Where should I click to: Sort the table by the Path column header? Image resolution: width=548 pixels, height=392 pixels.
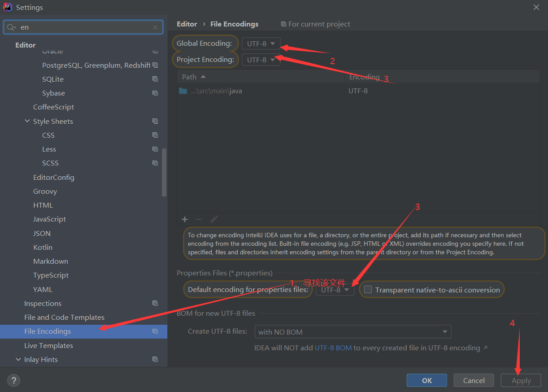point(261,77)
